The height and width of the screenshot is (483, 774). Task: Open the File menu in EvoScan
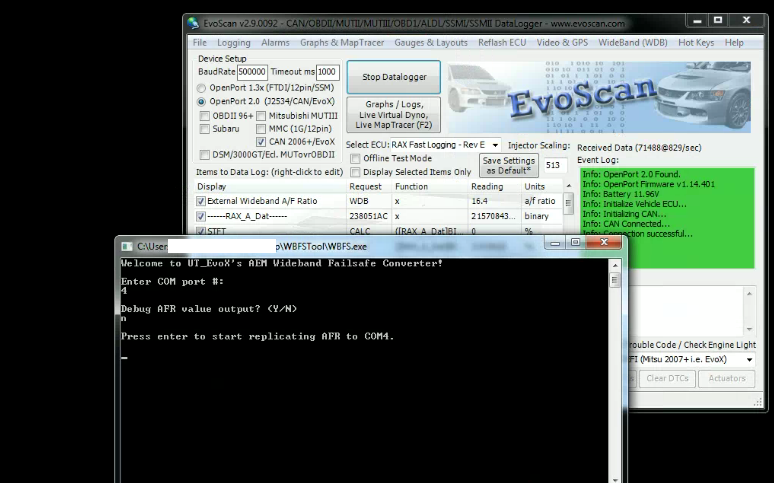point(199,42)
